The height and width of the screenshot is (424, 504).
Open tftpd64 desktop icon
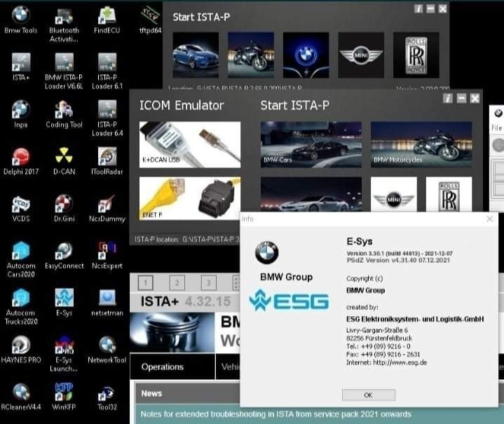(150, 20)
